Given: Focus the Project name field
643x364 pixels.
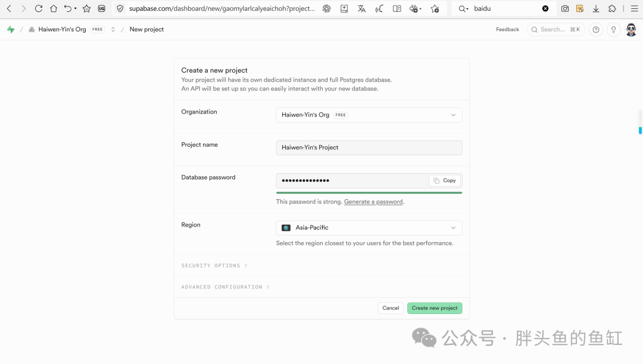Looking at the screenshot, I should [369, 148].
